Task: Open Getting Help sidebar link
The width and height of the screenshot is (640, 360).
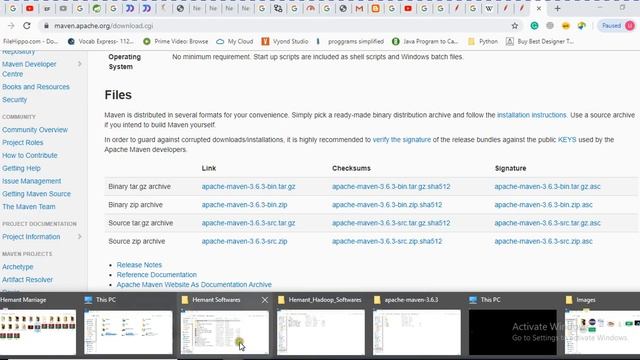Action: 21,168
